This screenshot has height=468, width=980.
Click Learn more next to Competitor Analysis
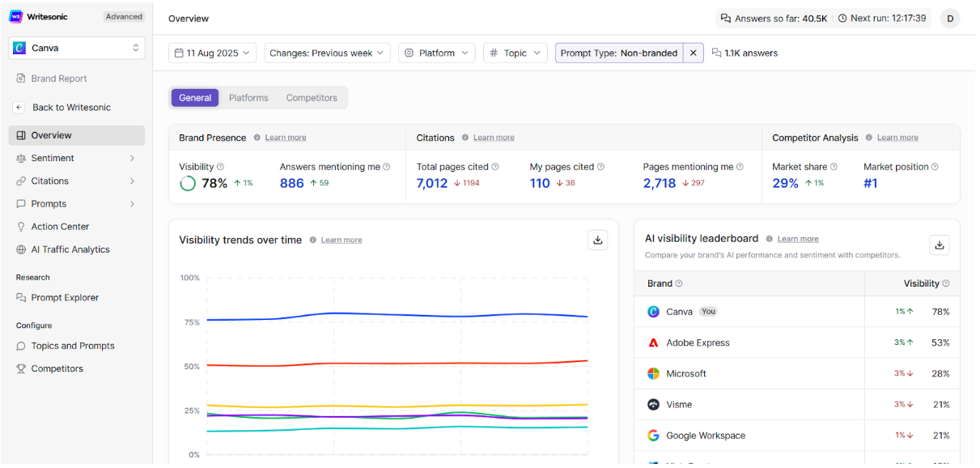point(897,138)
